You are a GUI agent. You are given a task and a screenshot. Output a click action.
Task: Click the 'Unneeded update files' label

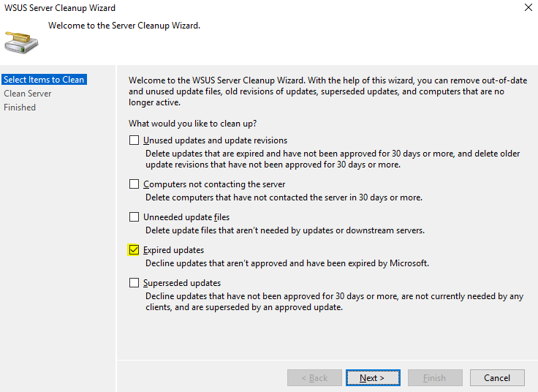point(186,217)
